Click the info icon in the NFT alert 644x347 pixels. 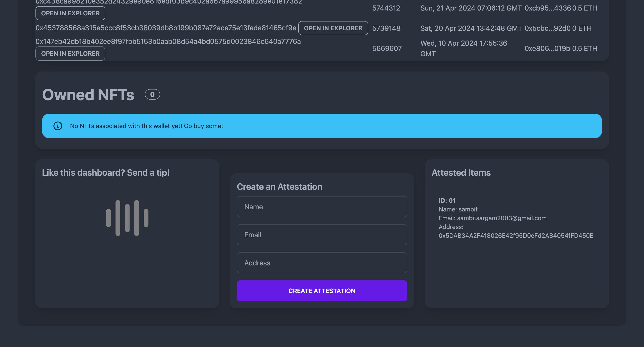pos(58,126)
